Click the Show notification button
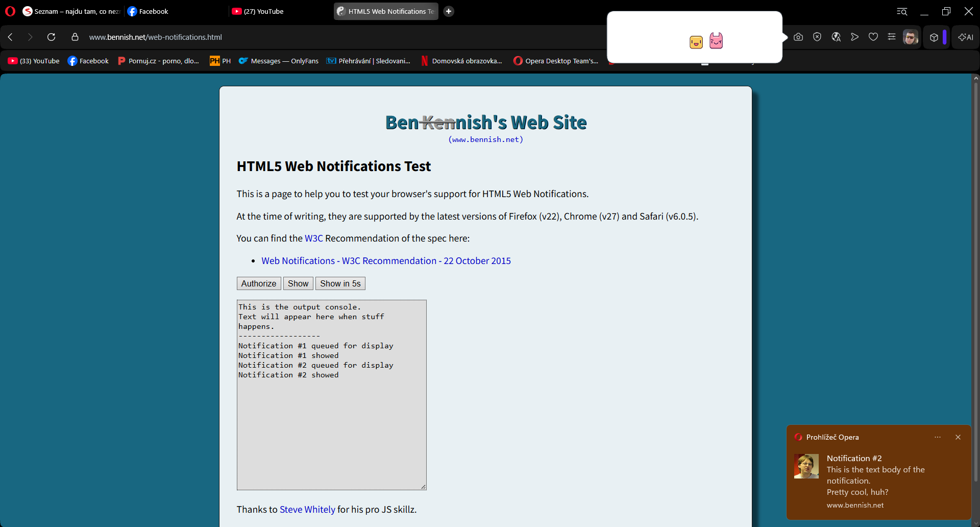The image size is (980, 527). click(x=298, y=283)
